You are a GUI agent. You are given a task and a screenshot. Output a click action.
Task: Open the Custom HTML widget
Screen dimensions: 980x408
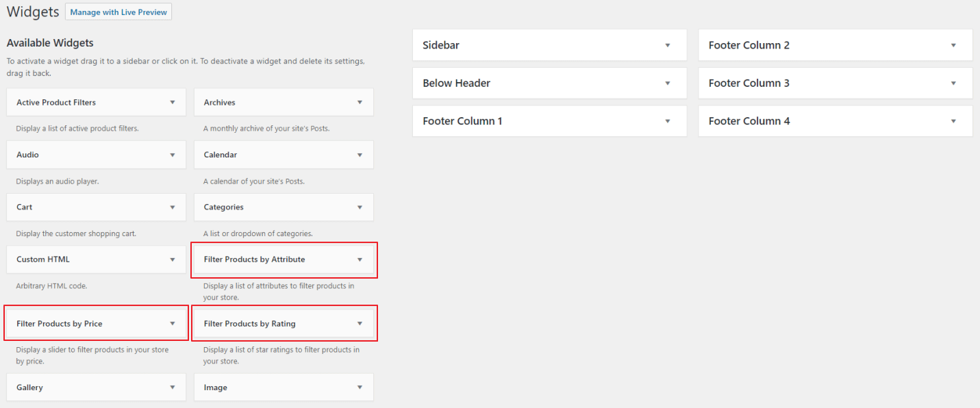(x=95, y=259)
